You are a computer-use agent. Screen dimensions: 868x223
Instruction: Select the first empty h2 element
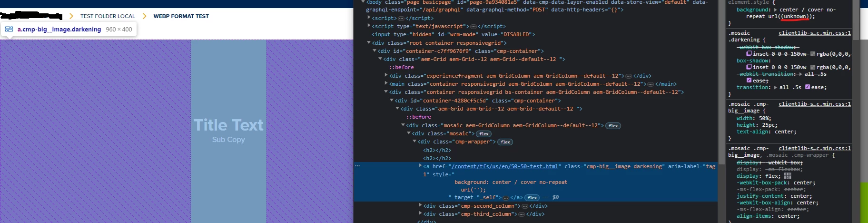coord(437,150)
